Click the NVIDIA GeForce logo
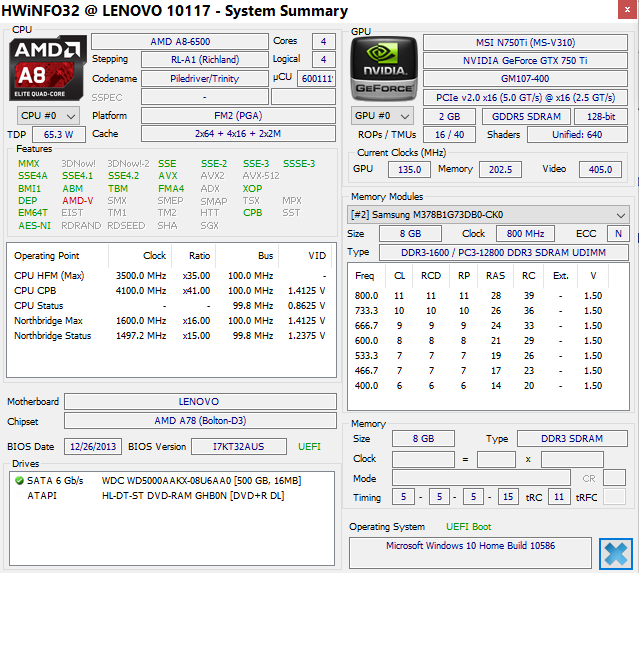Image resolution: width=643 pixels, height=670 pixels. point(384,69)
